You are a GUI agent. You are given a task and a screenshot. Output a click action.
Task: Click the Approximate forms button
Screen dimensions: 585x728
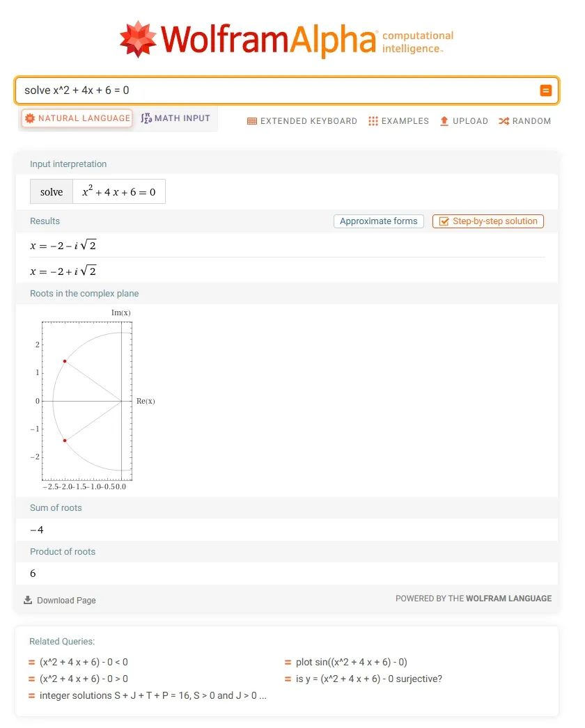(x=378, y=221)
